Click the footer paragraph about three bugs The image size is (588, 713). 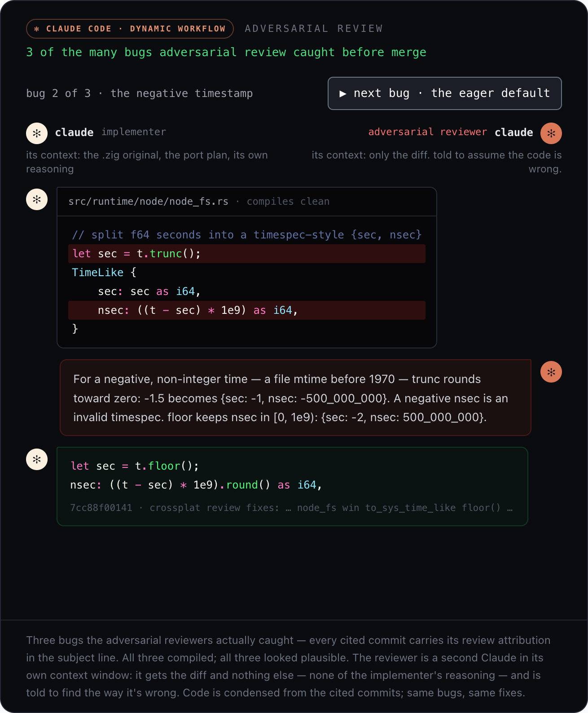coord(288,666)
